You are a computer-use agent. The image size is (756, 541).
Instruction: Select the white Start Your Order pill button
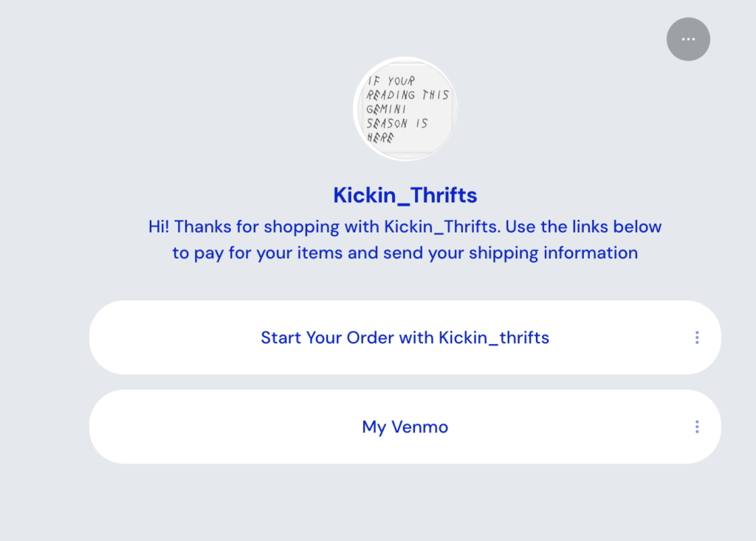point(405,337)
